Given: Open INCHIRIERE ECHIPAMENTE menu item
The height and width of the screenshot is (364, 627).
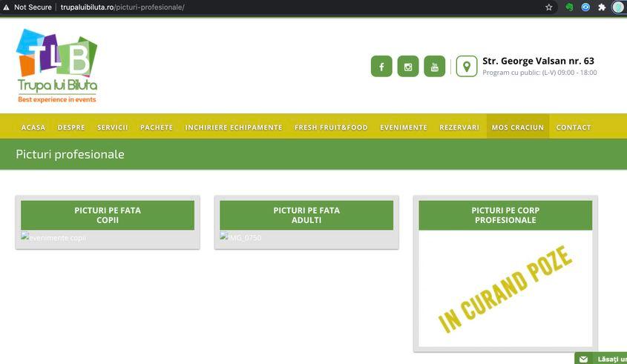Looking at the screenshot, I should point(234,128).
